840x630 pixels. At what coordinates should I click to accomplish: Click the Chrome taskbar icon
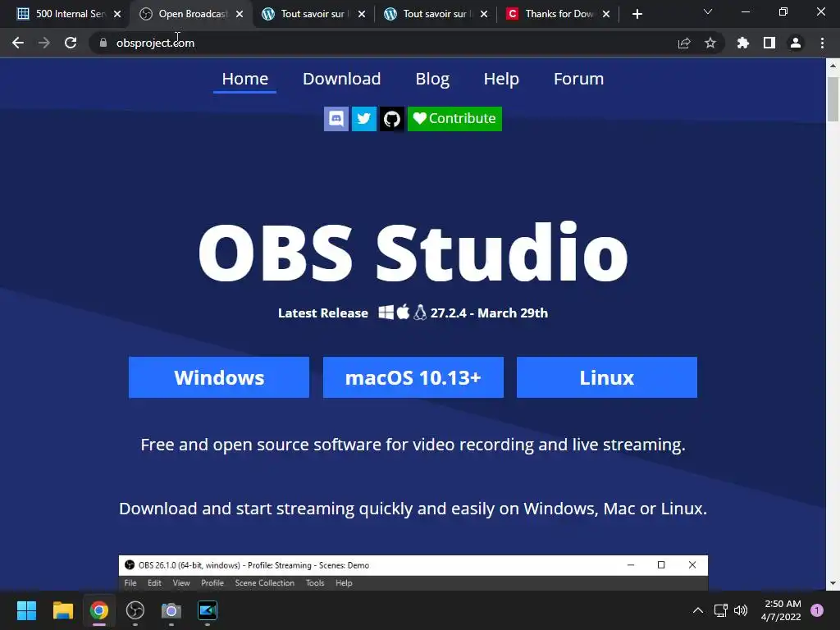[x=99, y=610]
